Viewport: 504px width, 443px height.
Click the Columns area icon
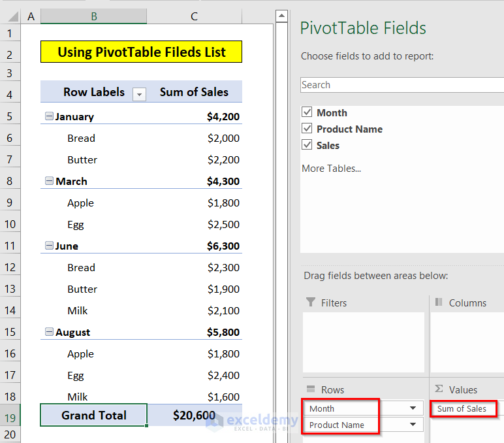pyautogui.click(x=439, y=303)
